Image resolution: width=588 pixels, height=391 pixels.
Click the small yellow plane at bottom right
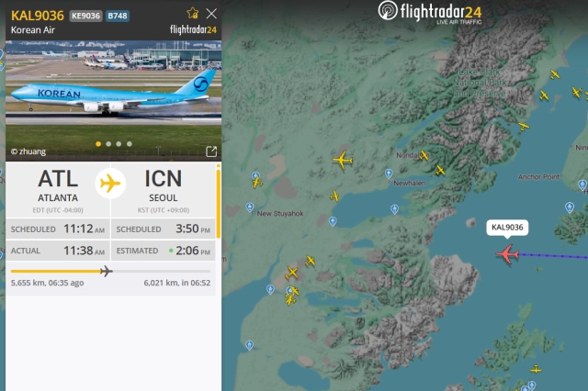[536, 370]
